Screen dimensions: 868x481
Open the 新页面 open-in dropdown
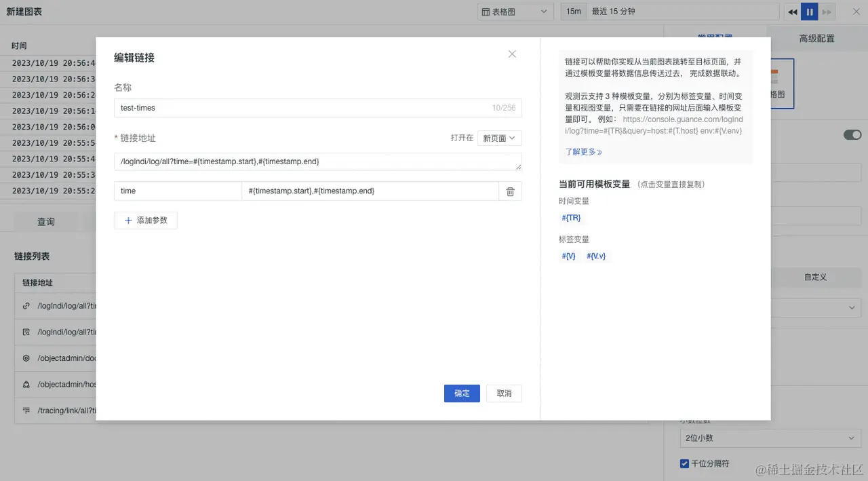click(x=499, y=138)
